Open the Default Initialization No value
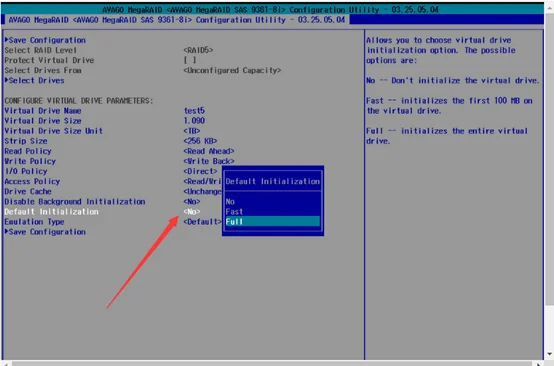 tap(191, 212)
